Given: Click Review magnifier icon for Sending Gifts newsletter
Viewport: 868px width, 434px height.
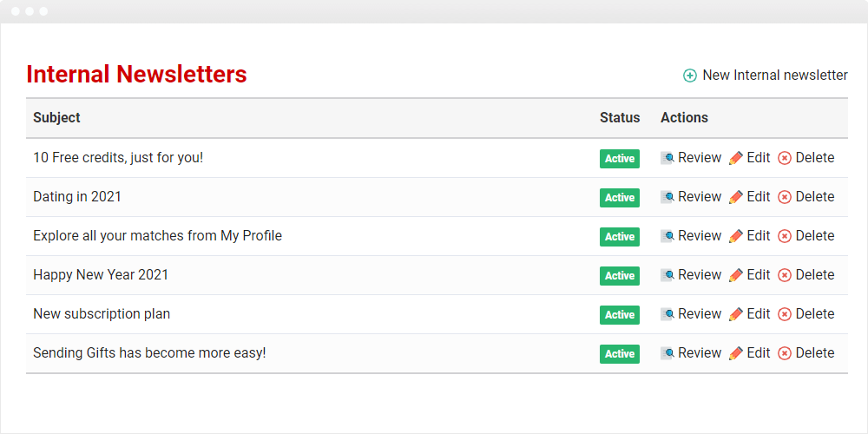Looking at the screenshot, I should pyautogui.click(x=667, y=353).
